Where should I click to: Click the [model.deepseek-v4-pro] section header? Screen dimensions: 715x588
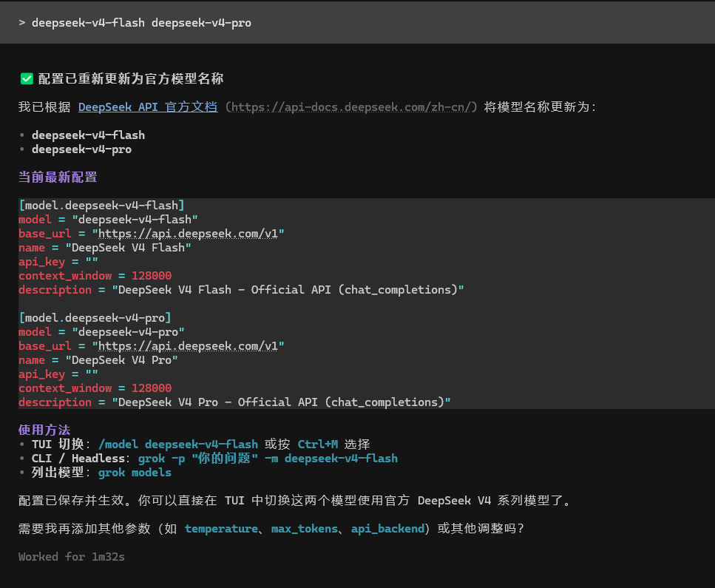(95, 318)
